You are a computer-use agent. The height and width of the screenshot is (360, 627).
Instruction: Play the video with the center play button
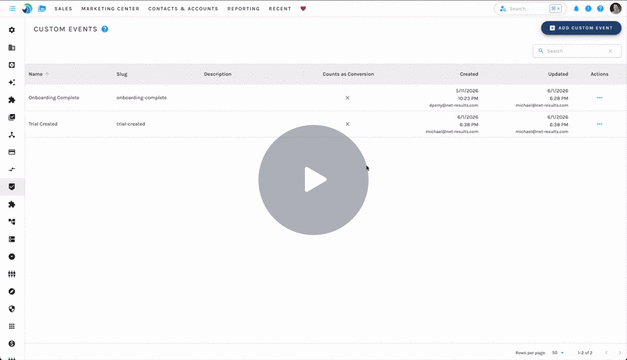313,180
